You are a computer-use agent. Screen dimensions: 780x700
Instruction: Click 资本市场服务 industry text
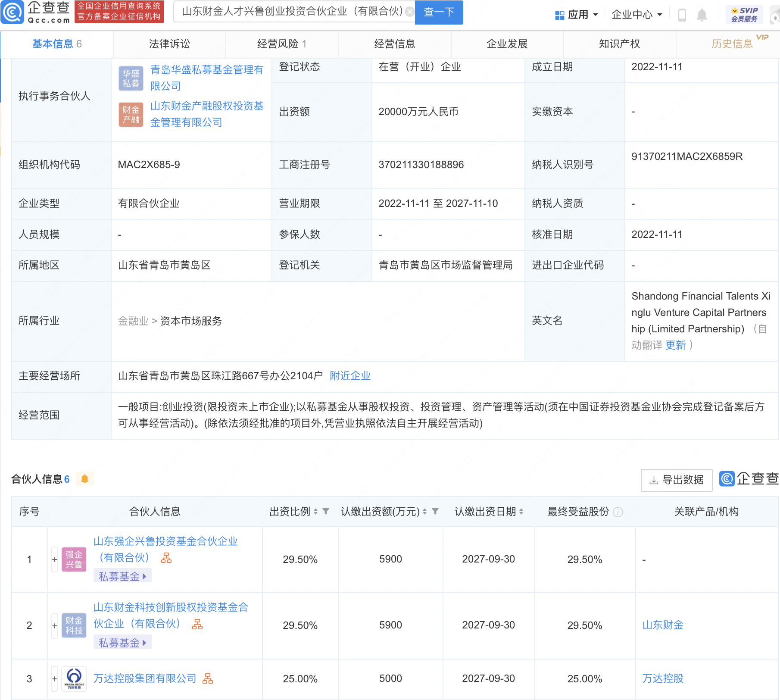pyautogui.click(x=191, y=321)
